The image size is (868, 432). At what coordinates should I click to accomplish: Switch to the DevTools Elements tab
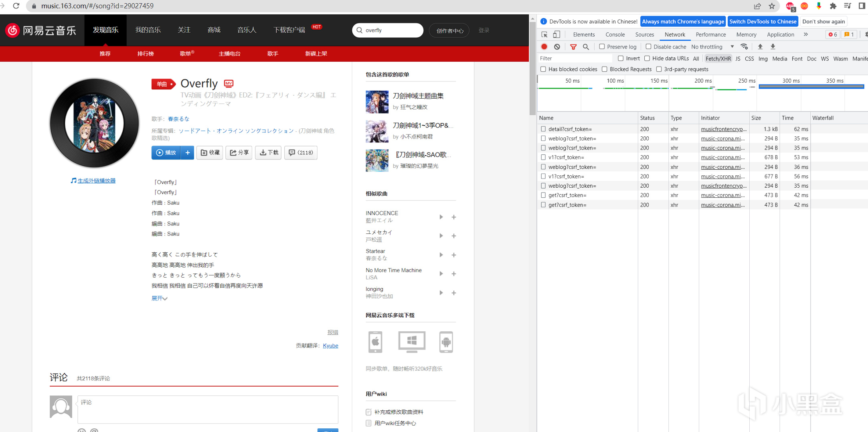pyautogui.click(x=584, y=34)
